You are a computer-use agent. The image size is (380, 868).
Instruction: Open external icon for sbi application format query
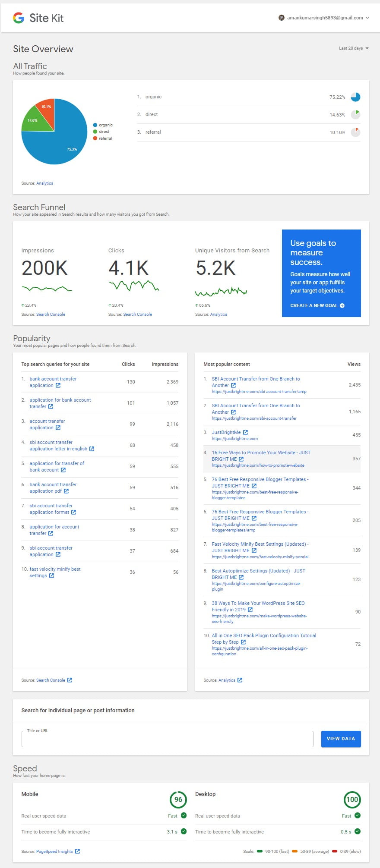point(73,513)
